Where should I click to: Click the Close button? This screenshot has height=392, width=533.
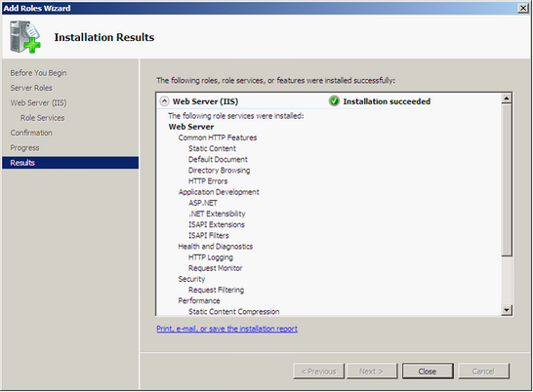tap(428, 371)
